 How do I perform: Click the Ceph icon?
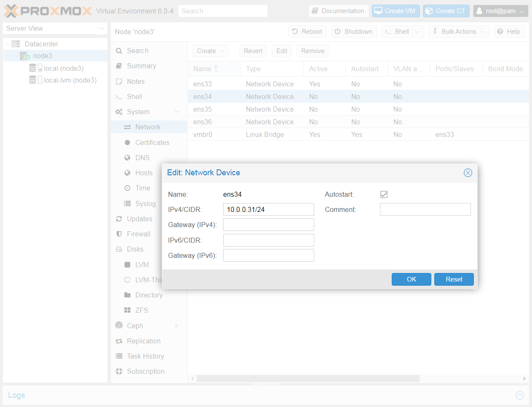(119, 325)
